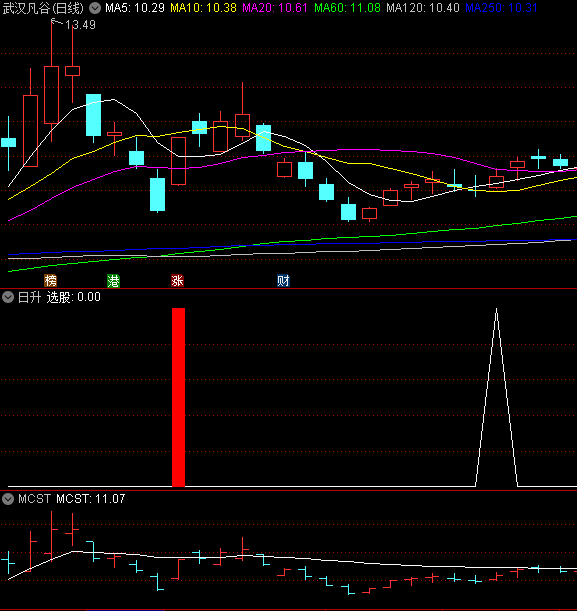Click the blue MA250 legend label

pos(501,8)
